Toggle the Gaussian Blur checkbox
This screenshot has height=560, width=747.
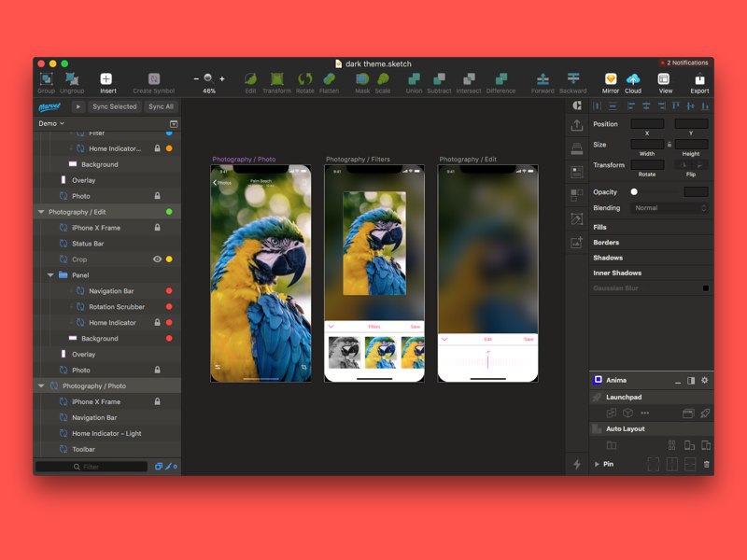tap(706, 288)
